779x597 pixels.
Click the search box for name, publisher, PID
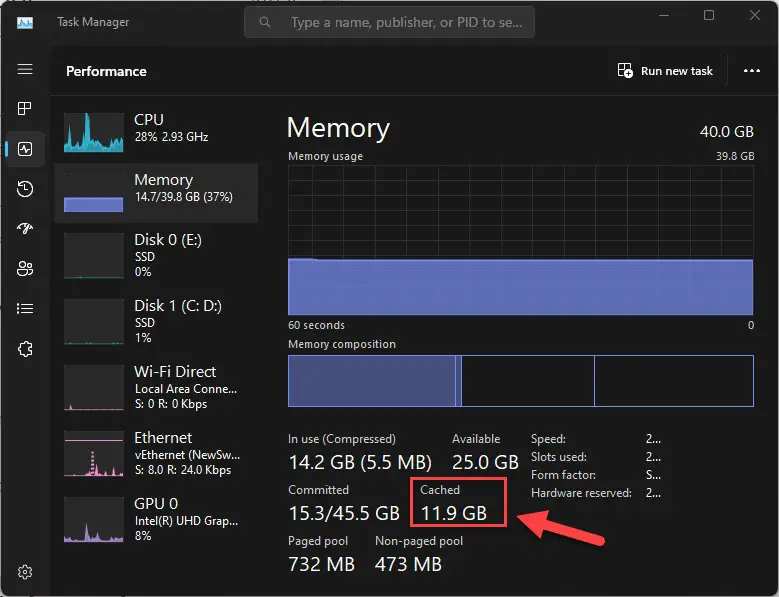(390, 22)
